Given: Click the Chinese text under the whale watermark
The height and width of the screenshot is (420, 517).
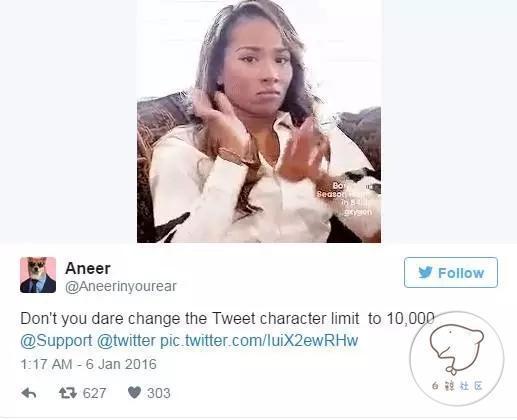Looking at the screenshot, I should [457, 386].
